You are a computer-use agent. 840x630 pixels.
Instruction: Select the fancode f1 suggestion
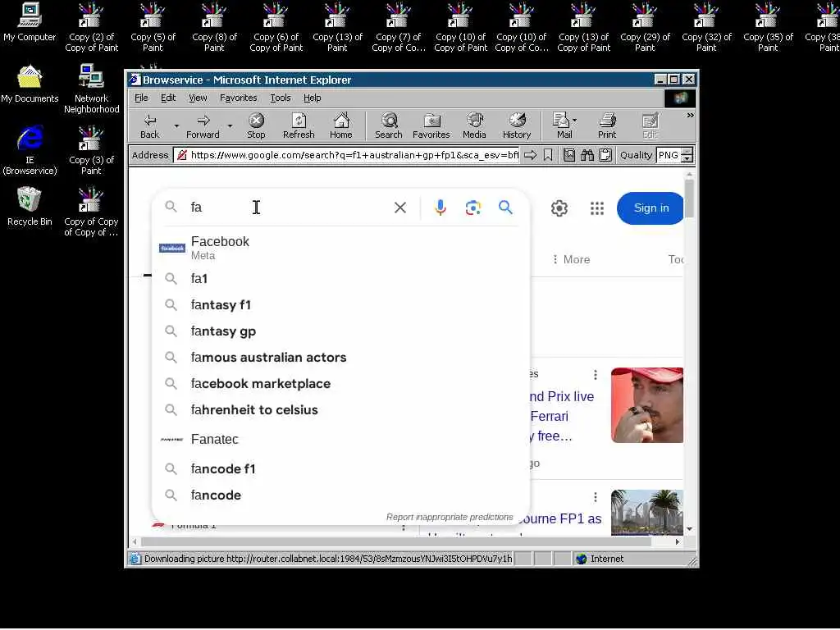(x=340, y=468)
